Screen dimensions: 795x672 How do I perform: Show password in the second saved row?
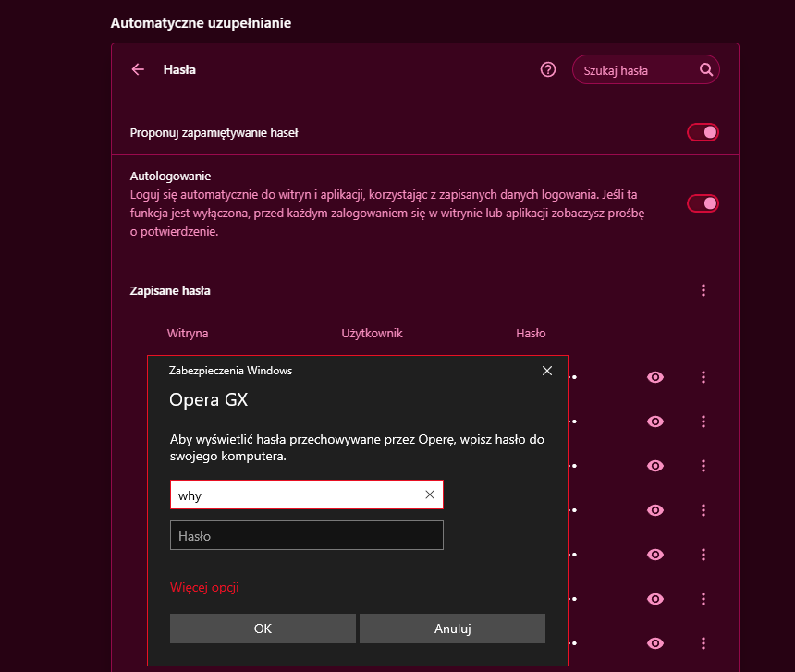[x=655, y=422]
